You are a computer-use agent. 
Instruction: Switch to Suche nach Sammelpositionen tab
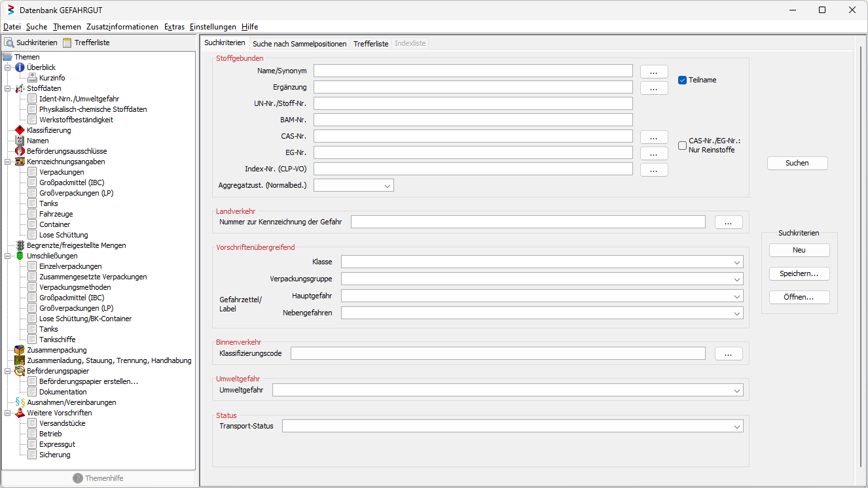pyautogui.click(x=299, y=44)
